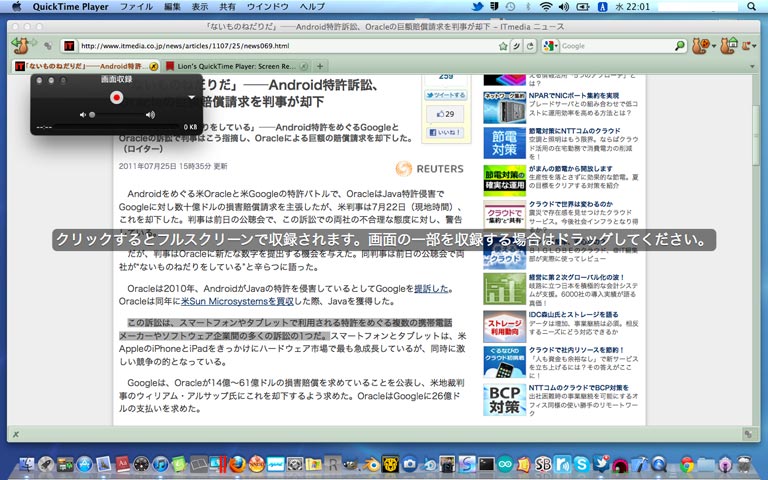Open Spotlight search magnifier
768x480 pixels.
(751, 6)
